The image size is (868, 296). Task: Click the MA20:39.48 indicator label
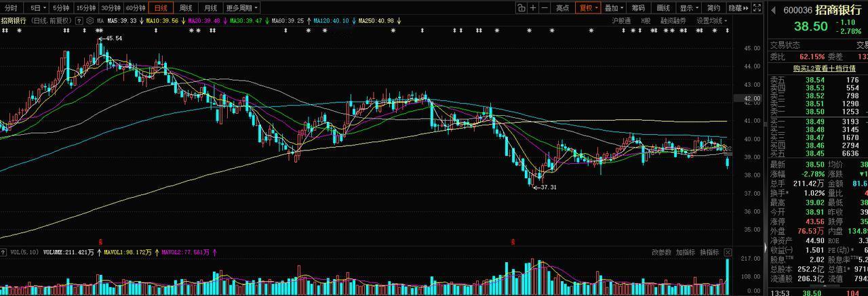click(204, 21)
